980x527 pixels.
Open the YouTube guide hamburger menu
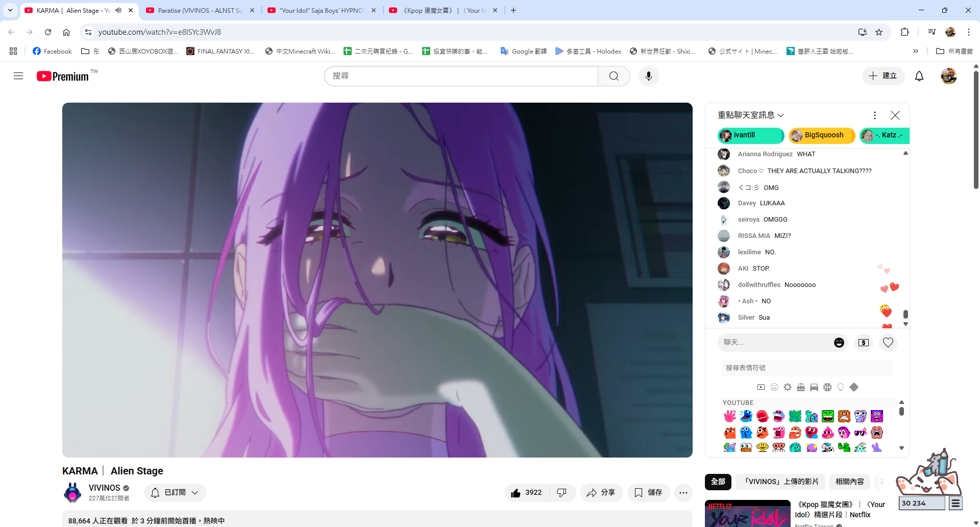click(x=18, y=76)
